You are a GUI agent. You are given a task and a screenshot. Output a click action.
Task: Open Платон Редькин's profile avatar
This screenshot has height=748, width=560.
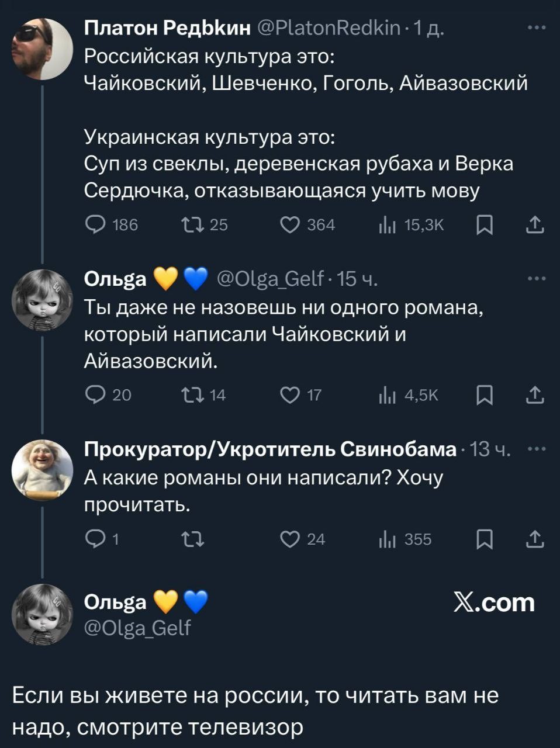(42, 49)
